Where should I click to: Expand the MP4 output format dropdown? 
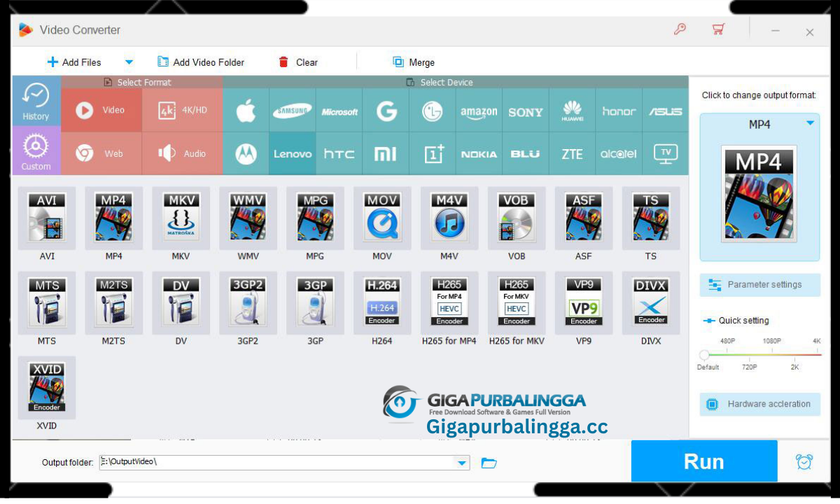[x=810, y=124]
